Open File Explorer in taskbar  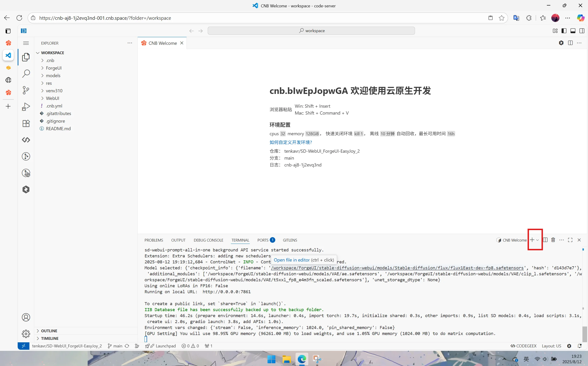[287, 359]
